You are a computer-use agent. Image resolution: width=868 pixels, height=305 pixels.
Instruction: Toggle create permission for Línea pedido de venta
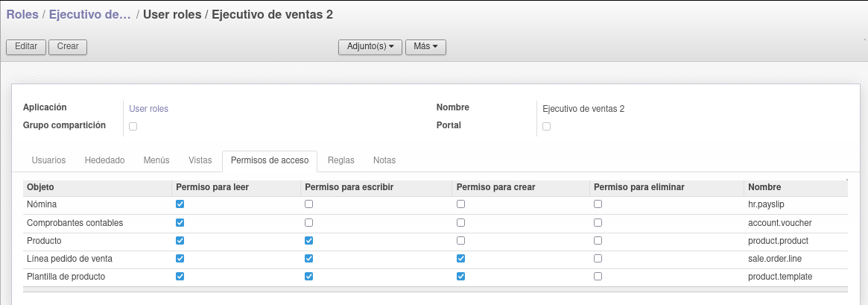(x=460, y=259)
